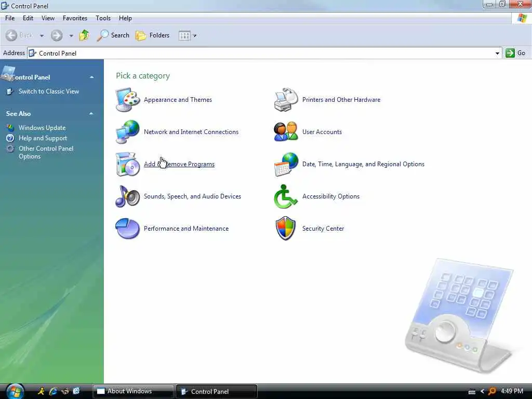Open the Appearance and Themes icon
532x399 pixels.
click(128, 100)
